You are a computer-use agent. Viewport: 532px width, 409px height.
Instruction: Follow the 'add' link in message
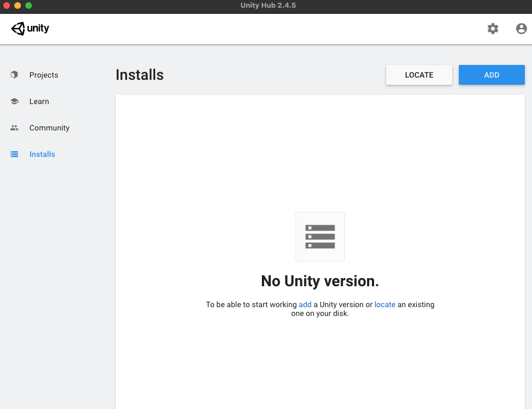[305, 304]
